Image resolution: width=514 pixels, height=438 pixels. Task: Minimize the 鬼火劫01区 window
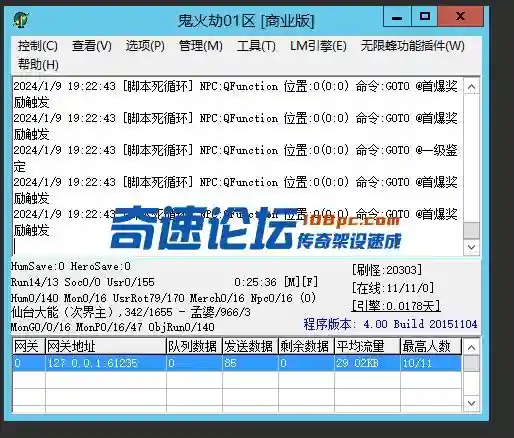pos(397,17)
